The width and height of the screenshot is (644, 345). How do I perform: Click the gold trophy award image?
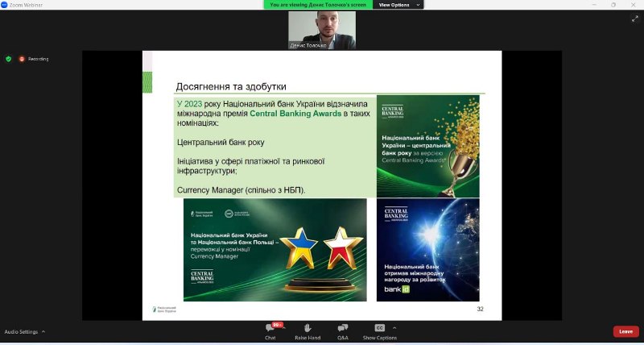coord(427,147)
